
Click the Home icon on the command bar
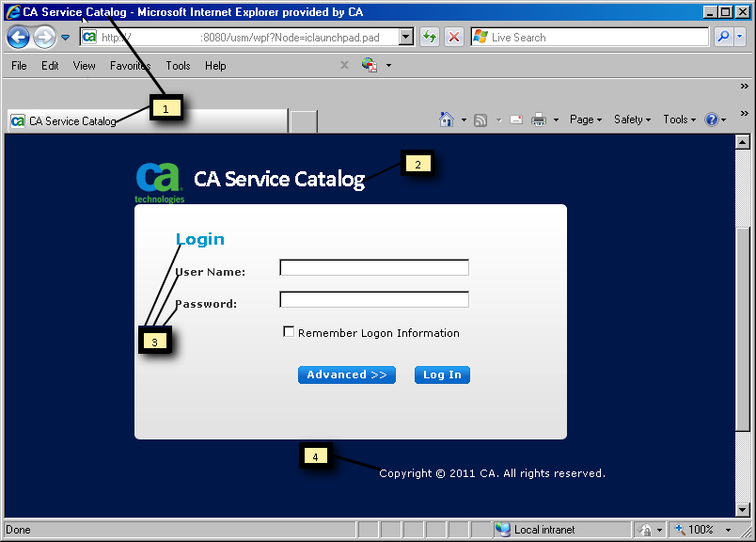[448, 120]
